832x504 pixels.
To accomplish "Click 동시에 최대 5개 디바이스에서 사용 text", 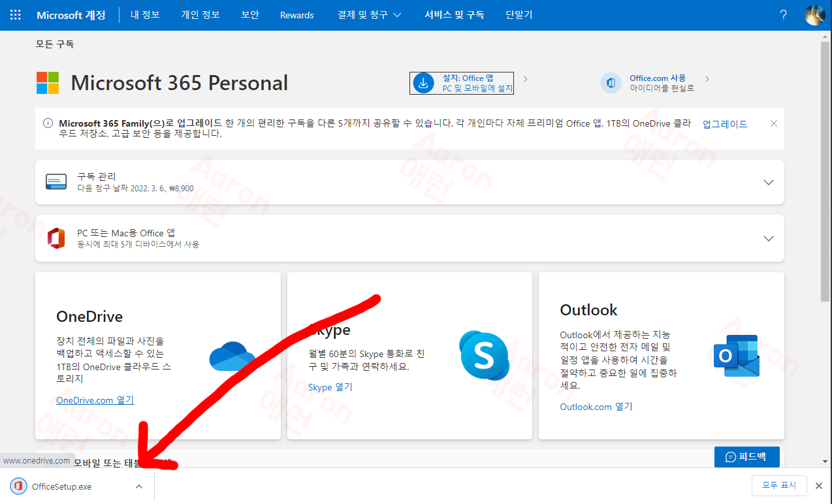I will [138, 244].
